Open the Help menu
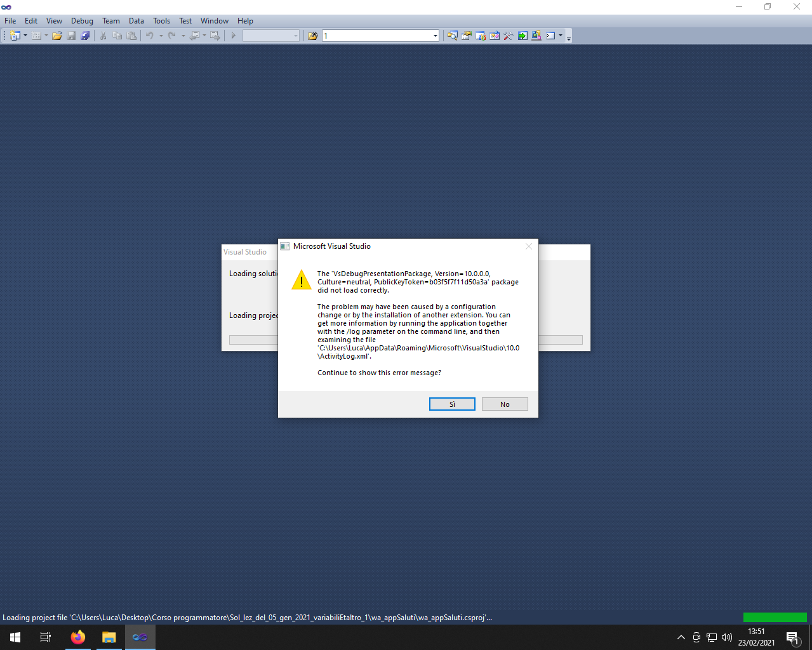Viewport: 812px width, 650px height. [x=245, y=21]
